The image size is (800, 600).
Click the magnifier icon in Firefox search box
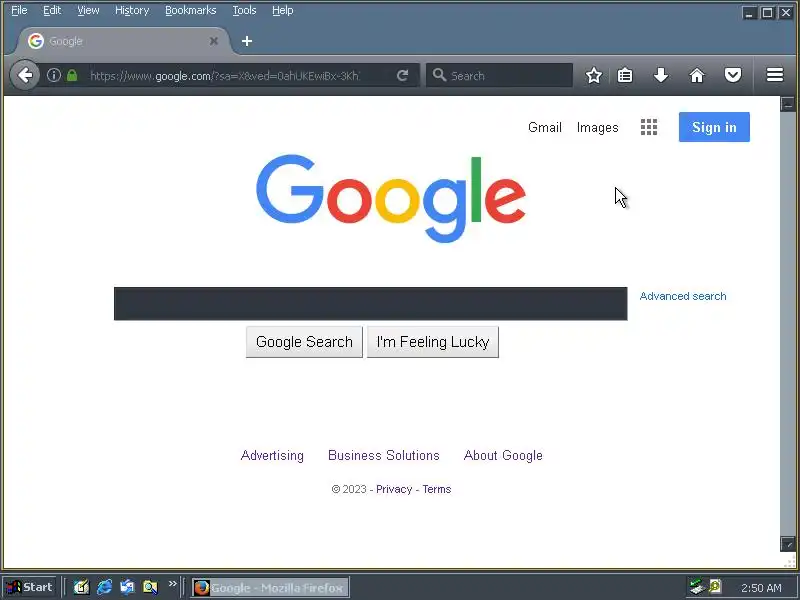439,76
